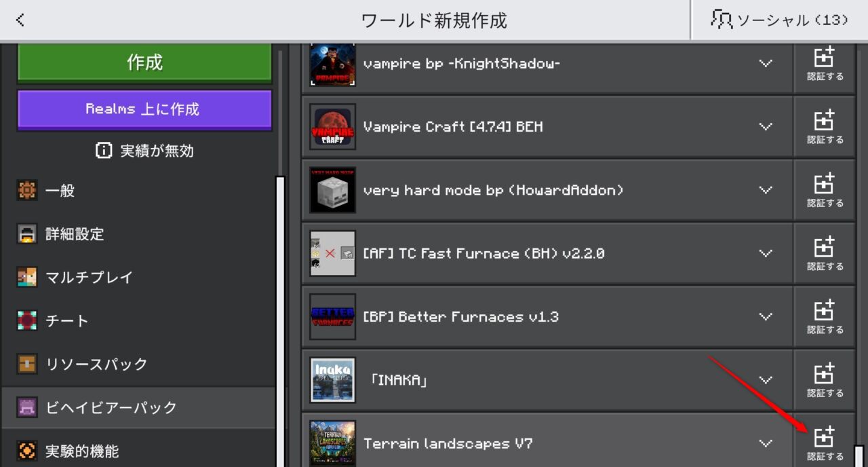
Task: Click the マルチプレイ face icon
Action: click(x=27, y=278)
